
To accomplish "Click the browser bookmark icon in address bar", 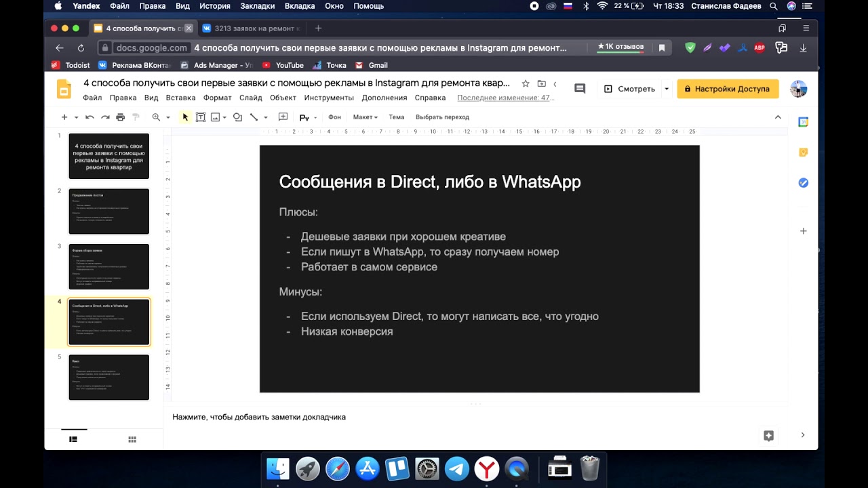I will (662, 47).
